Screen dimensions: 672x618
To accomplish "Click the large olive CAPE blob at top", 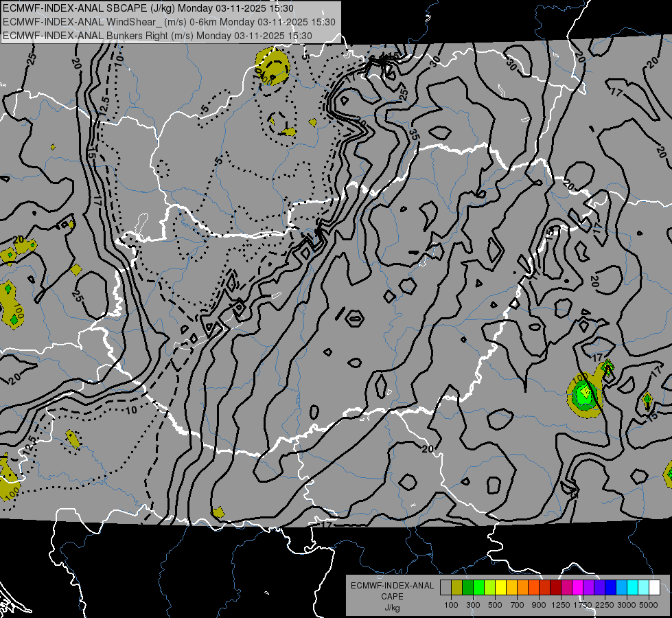I will point(273,67).
